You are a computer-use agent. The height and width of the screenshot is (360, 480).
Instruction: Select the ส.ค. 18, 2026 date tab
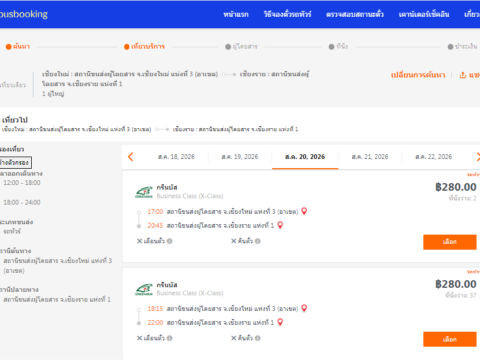tap(176, 157)
